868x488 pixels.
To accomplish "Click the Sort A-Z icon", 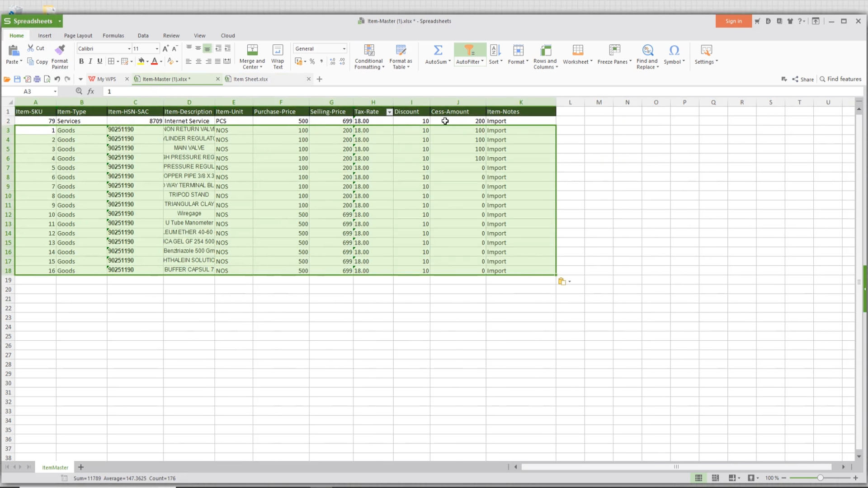I will [x=495, y=50].
